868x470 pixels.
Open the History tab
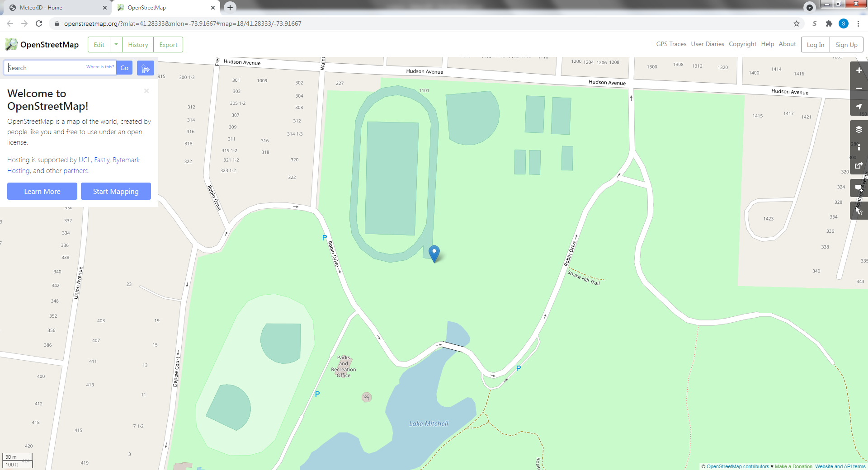138,45
